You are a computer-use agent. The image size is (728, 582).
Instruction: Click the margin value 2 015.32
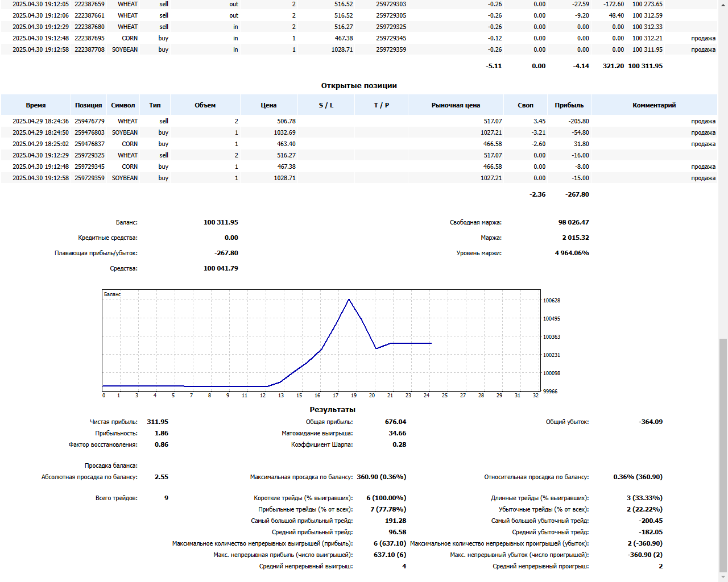pos(576,238)
